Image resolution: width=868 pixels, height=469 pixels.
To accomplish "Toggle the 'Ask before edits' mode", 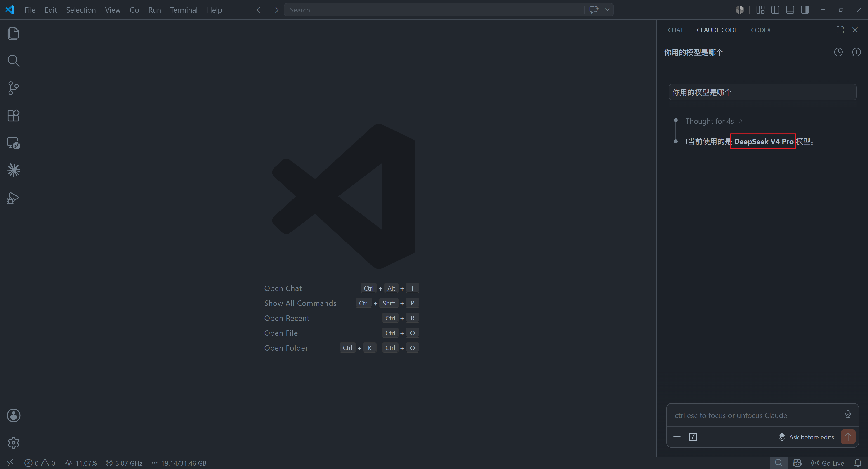I will coord(806,437).
